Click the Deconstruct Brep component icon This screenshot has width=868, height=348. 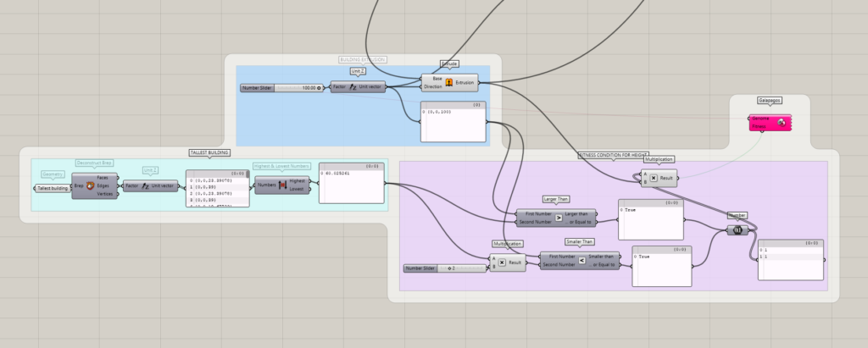(x=89, y=185)
